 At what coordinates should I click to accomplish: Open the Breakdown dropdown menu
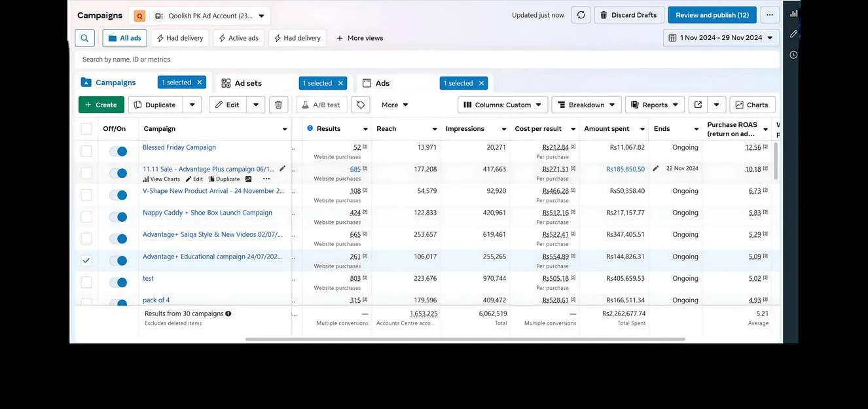pos(587,105)
